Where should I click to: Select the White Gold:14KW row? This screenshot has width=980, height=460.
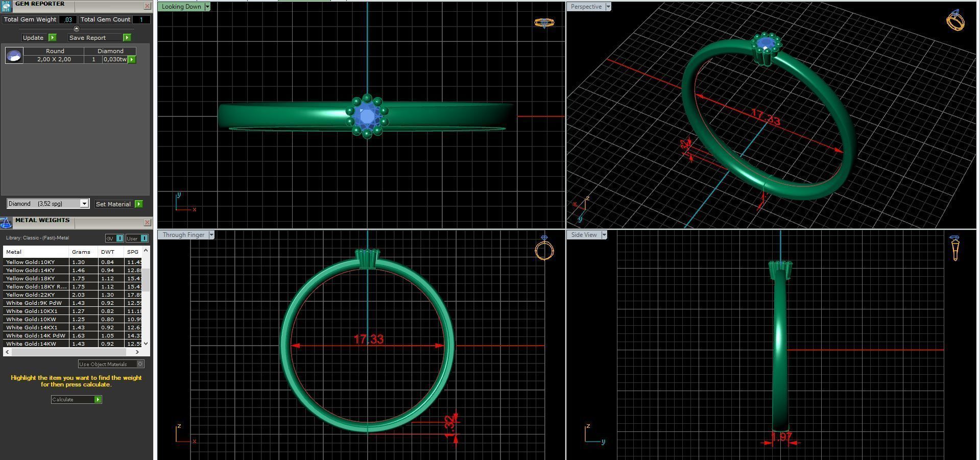coord(73,344)
